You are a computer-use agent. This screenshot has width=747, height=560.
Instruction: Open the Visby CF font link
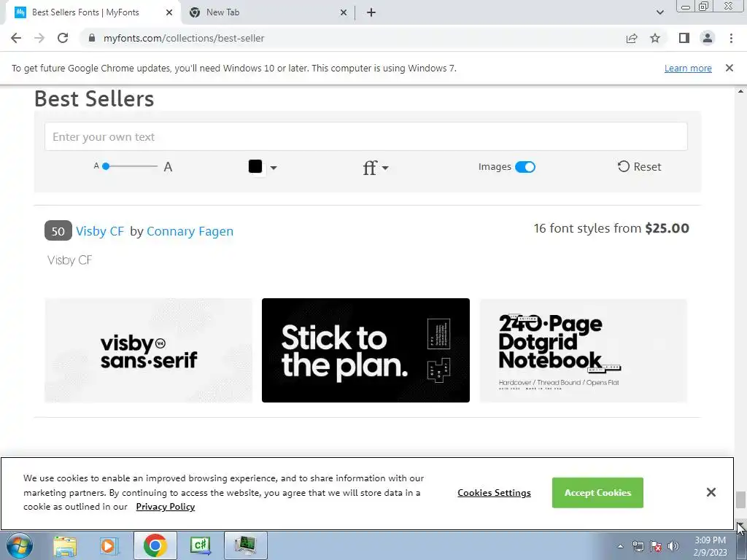coord(100,231)
